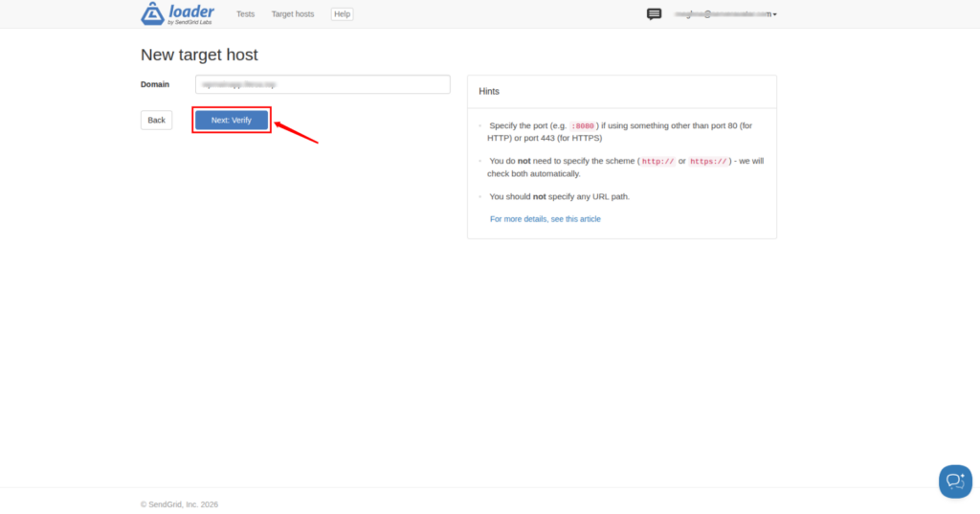This screenshot has height=514, width=980.
Task: Click the Domain field label
Action: pyautogui.click(x=155, y=84)
